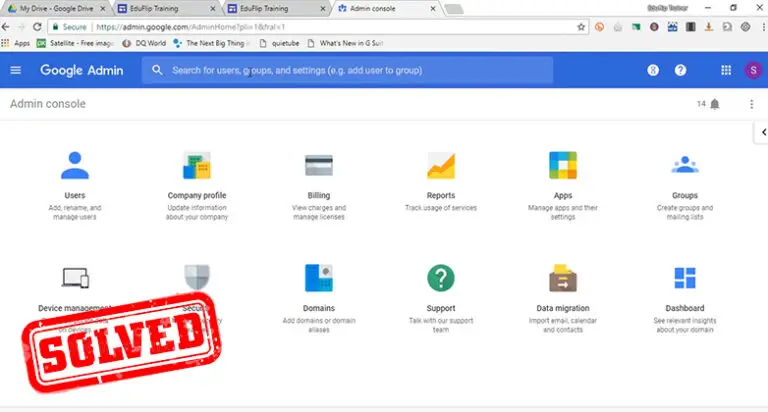This screenshot has height=412, width=768.
Task: Open the Help icon in header
Action: tap(680, 70)
